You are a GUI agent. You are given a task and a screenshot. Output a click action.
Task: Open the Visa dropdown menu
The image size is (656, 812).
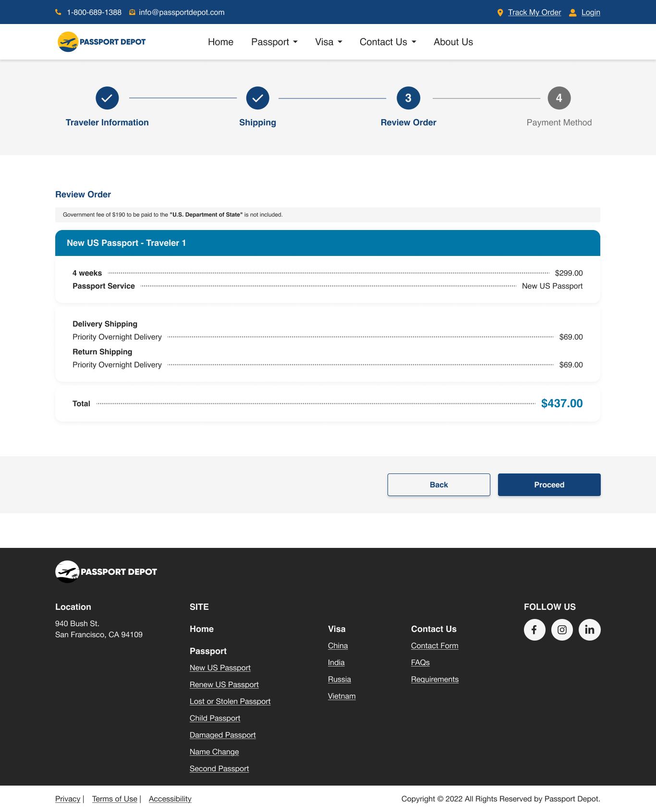(x=328, y=42)
